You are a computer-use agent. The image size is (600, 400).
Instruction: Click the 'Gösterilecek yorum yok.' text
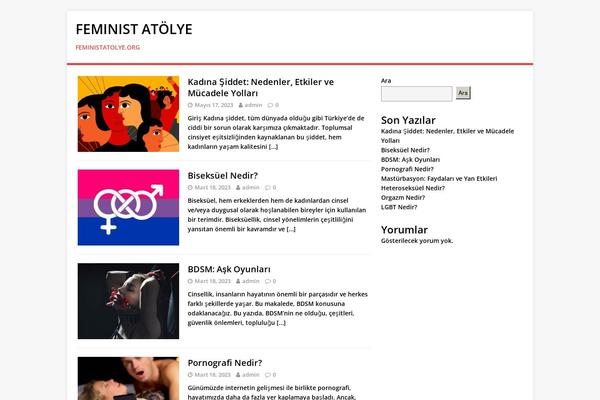[417, 241]
